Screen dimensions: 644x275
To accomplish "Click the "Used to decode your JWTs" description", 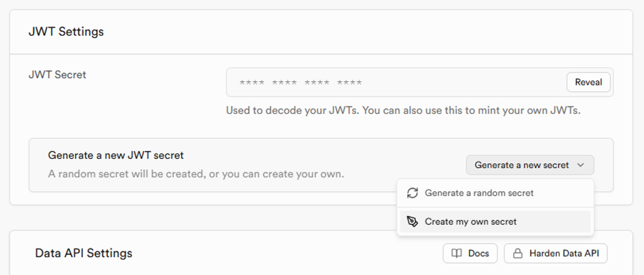I will point(403,111).
